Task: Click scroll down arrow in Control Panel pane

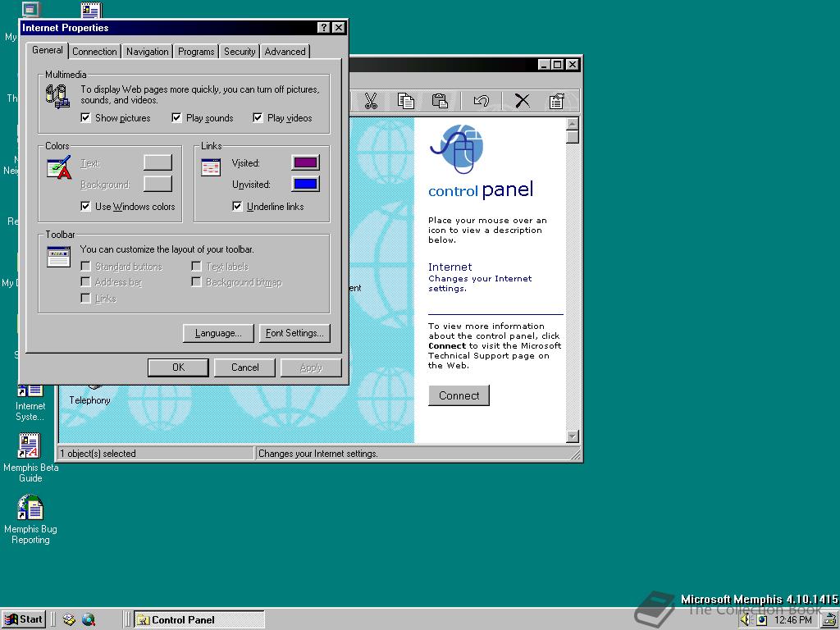Action: tap(573, 436)
